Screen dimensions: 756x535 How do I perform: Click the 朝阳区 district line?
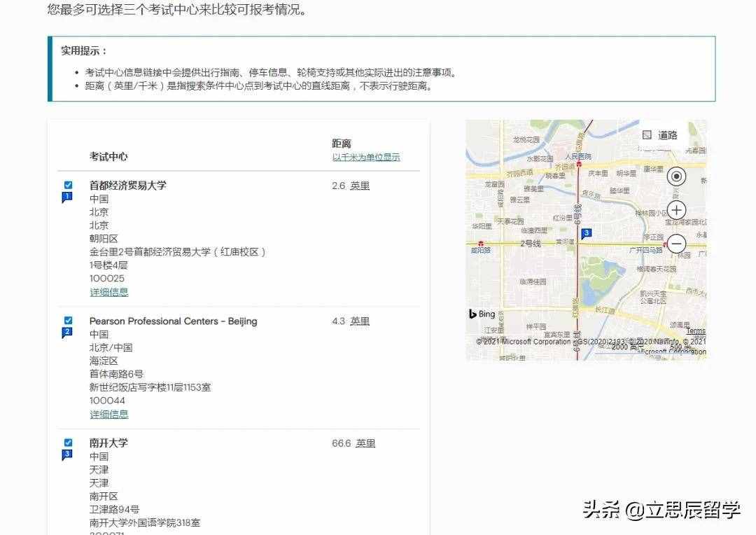pos(104,238)
